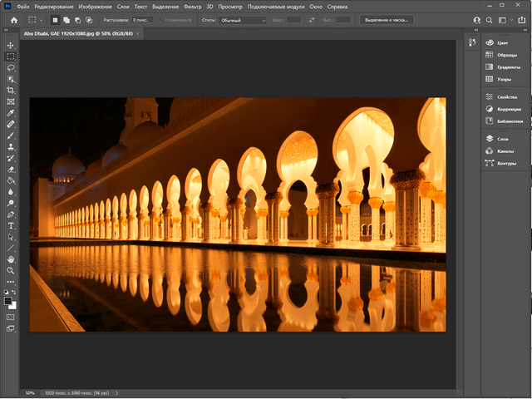Enable Intersect with selection mode
Viewport: 532px width, 399px height.
tap(89, 20)
